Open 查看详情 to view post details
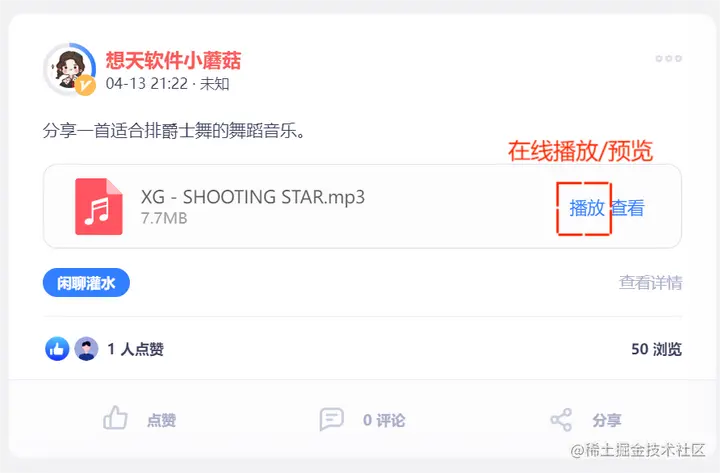The width and height of the screenshot is (720, 473). (650, 282)
